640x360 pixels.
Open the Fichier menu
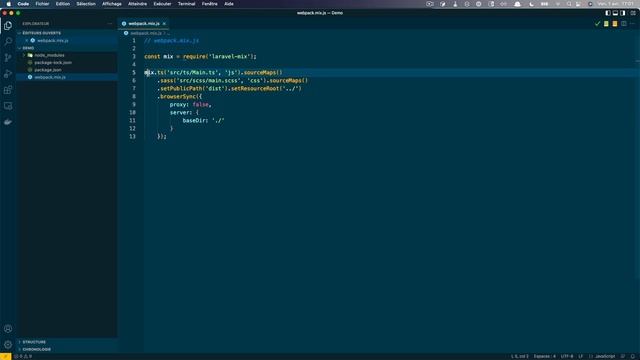[x=42, y=4]
